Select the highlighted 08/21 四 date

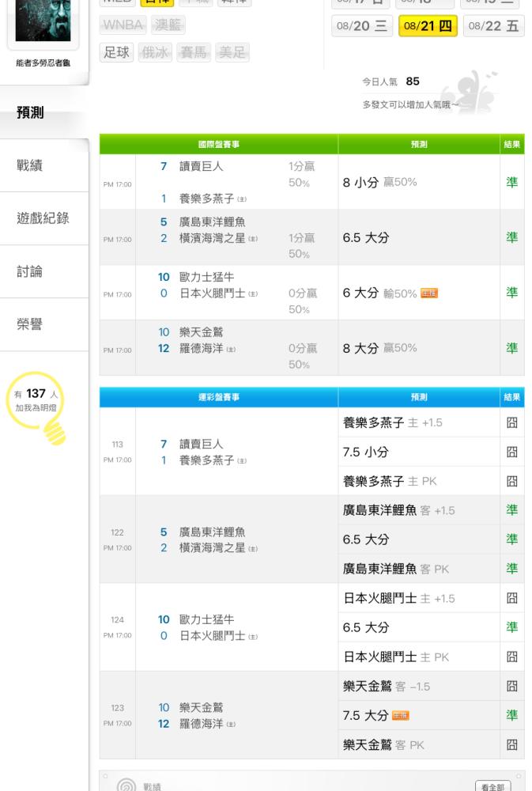tap(428, 26)
